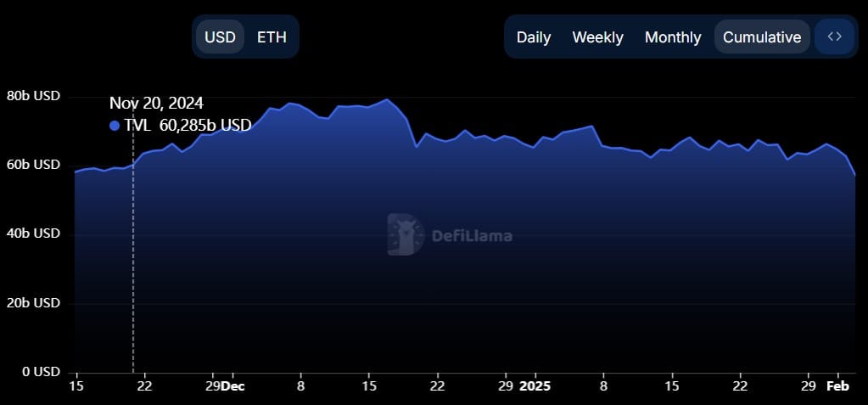Click the dashed vertical hover line
The height and width of the screenshot is (405, 868).
click(133, 255)
